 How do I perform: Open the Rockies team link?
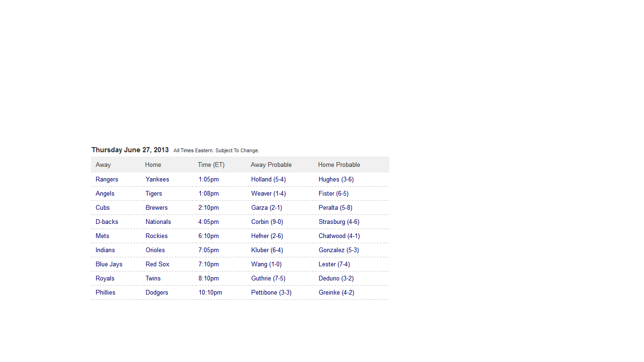pos(157,236)
